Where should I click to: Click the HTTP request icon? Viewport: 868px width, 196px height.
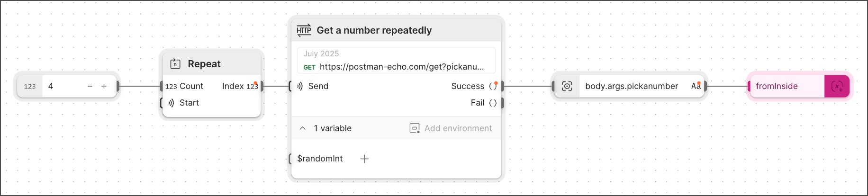(304, 30)
